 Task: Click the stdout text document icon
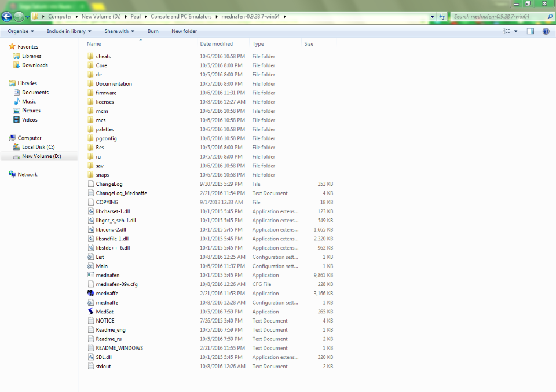click(x=91, y=367)
